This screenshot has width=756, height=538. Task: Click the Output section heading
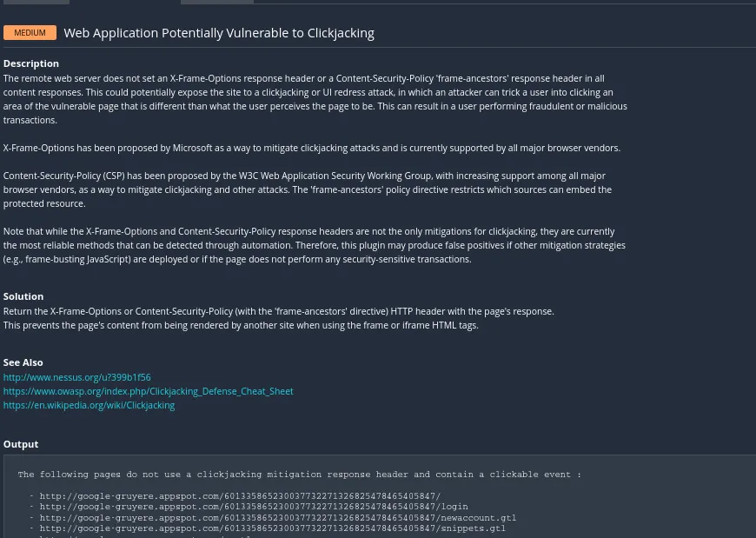point(21,444)
